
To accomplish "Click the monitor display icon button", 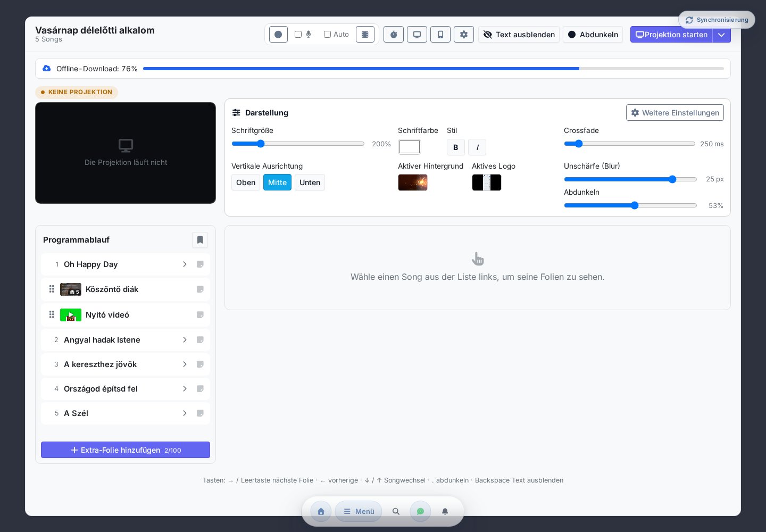I will tap(417, 35).
